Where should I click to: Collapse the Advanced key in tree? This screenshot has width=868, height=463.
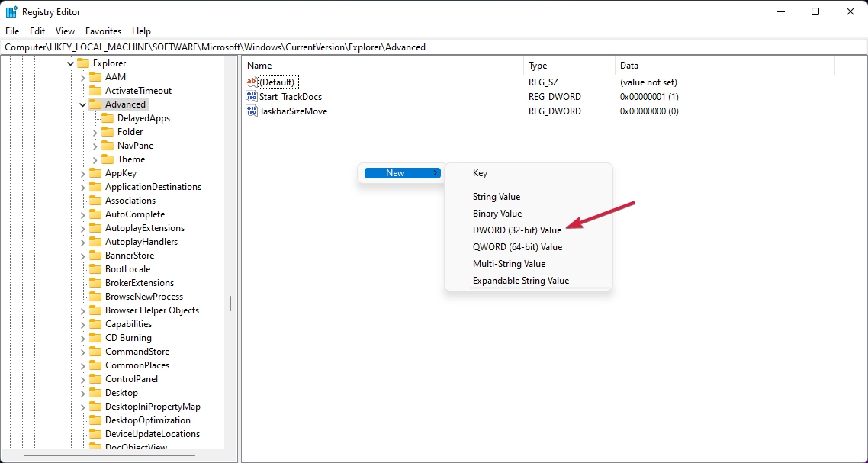point(83,104)
